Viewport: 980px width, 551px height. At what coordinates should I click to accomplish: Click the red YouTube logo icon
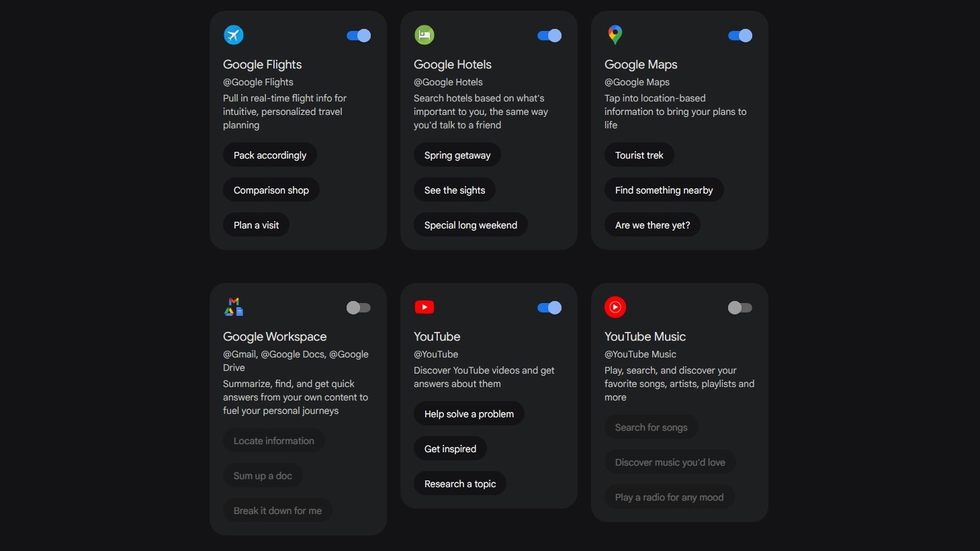(x=425, y=307)
